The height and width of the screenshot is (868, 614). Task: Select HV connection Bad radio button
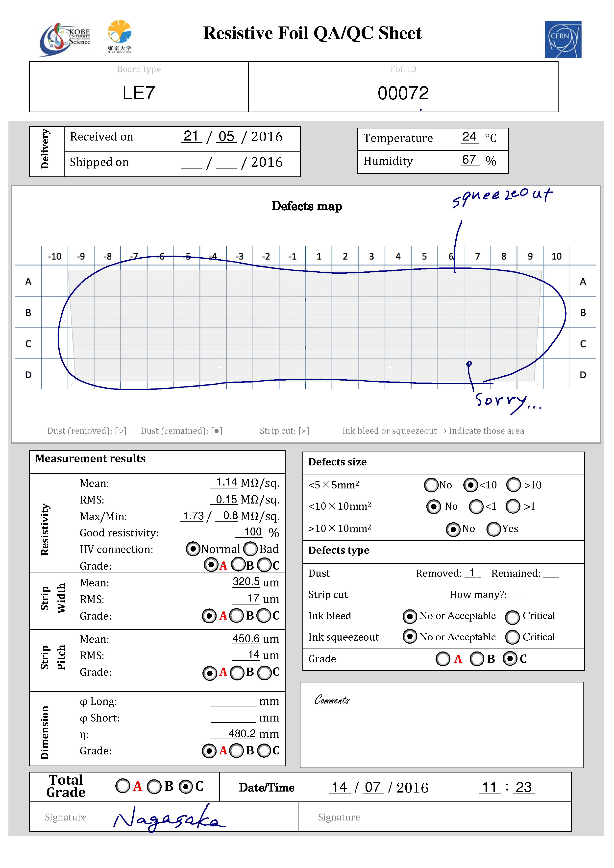tap(250, 549)
